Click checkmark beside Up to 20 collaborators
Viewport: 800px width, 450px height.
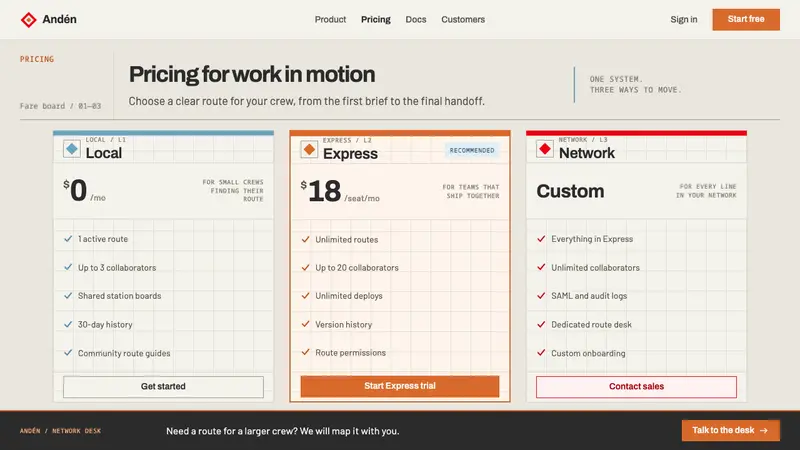click(x=305, y=267)
